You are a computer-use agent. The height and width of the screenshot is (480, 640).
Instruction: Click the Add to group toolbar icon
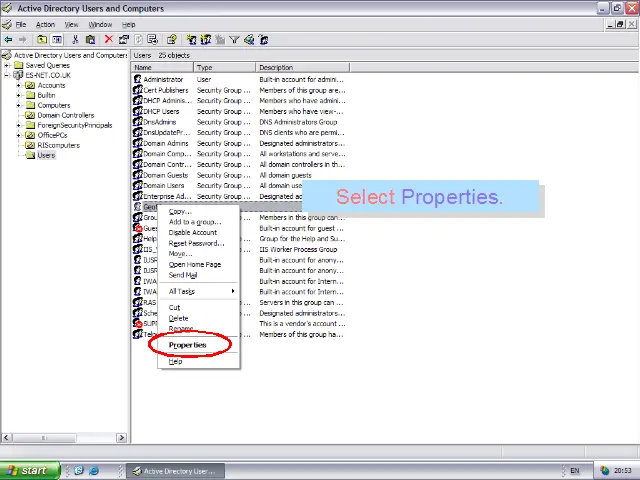[263, 40]
